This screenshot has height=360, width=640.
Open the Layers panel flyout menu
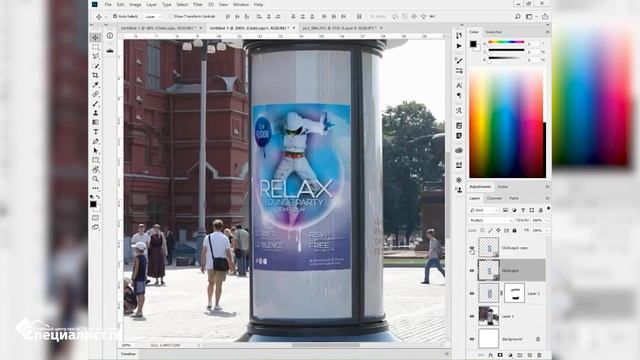pos(547,198)
